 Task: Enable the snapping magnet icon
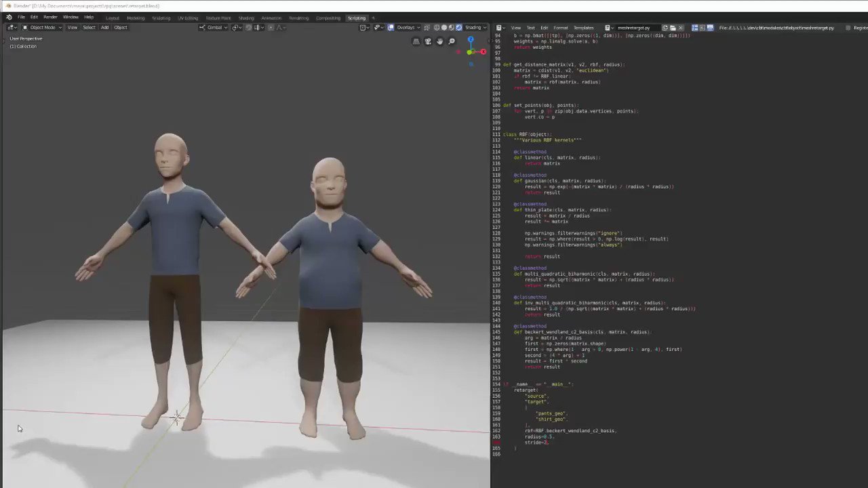[234, 27]
